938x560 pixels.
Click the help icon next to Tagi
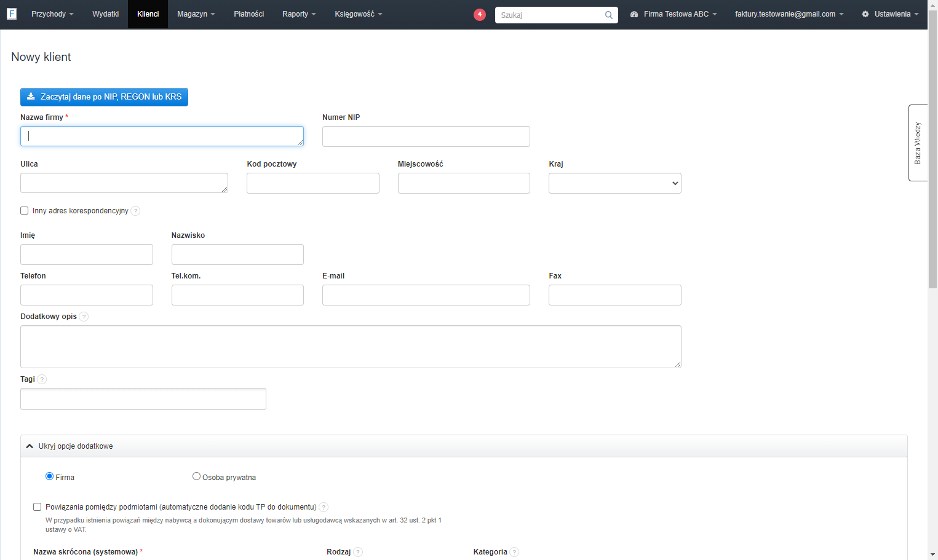pos(42,379)
